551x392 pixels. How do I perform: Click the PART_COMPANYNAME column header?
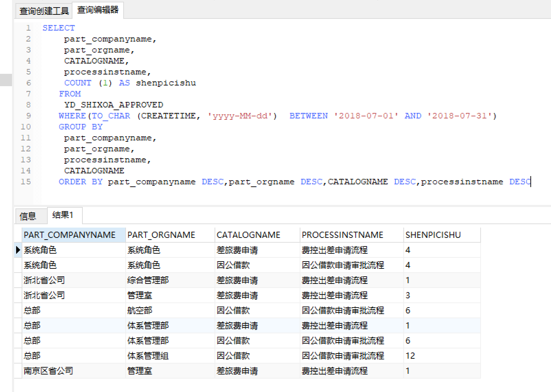(x=70, y=235)
